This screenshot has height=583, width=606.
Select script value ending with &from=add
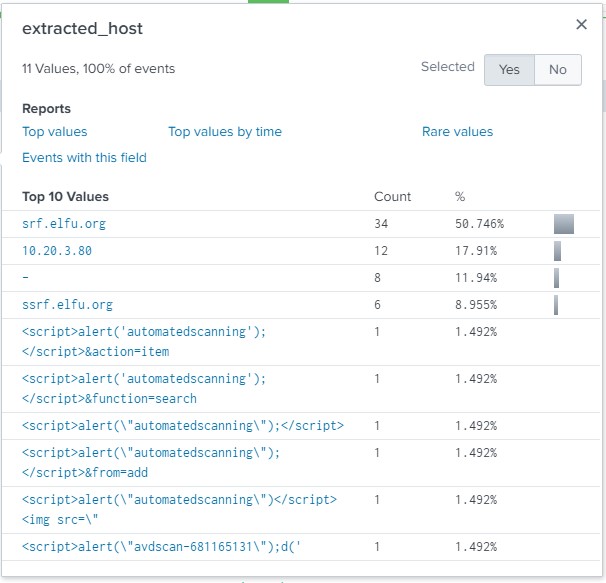point(150,462)
